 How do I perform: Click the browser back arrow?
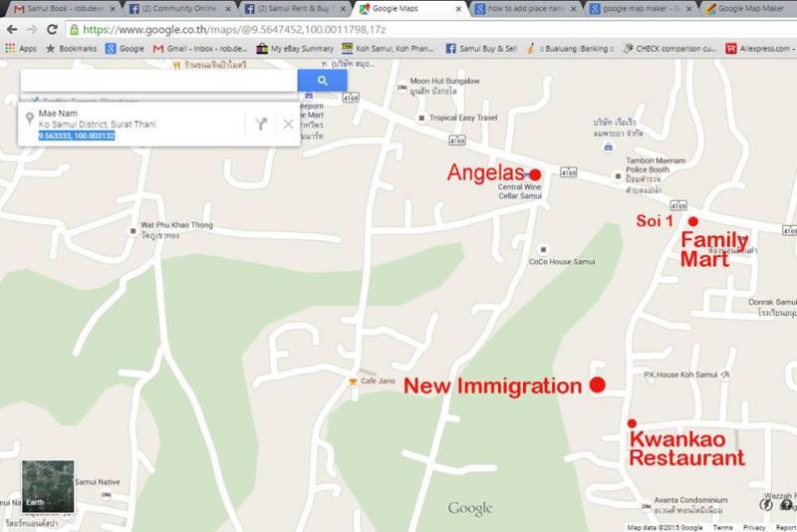(12, 30)
